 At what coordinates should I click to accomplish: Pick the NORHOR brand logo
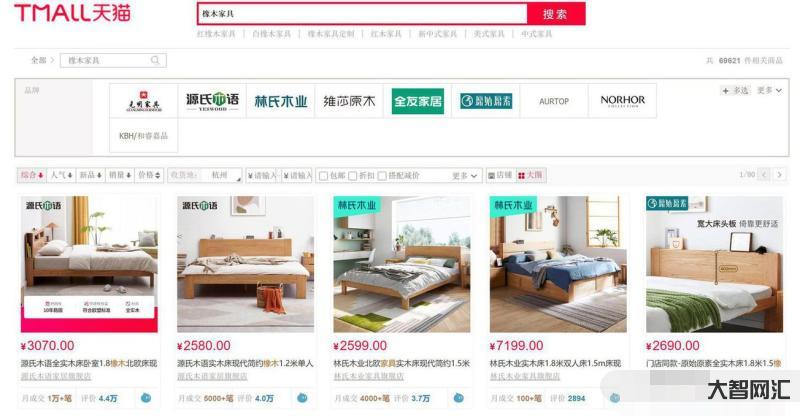(622, 101)
